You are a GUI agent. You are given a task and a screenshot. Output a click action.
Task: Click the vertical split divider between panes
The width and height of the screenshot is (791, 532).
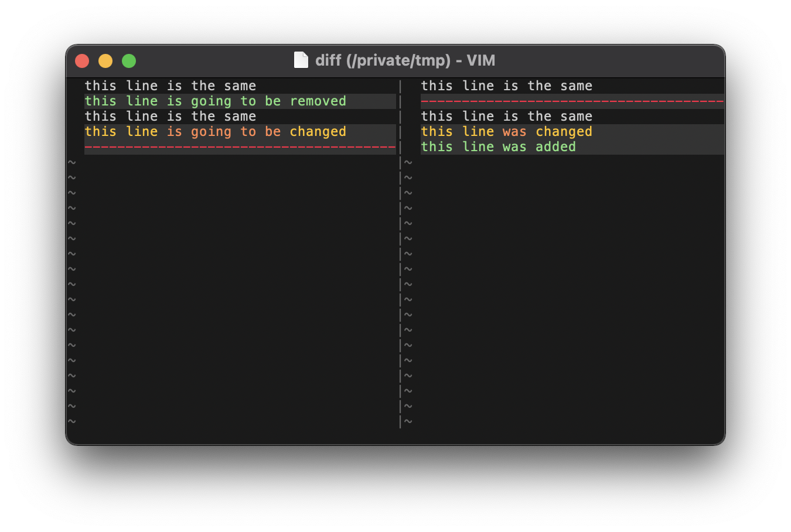[400, 234]
